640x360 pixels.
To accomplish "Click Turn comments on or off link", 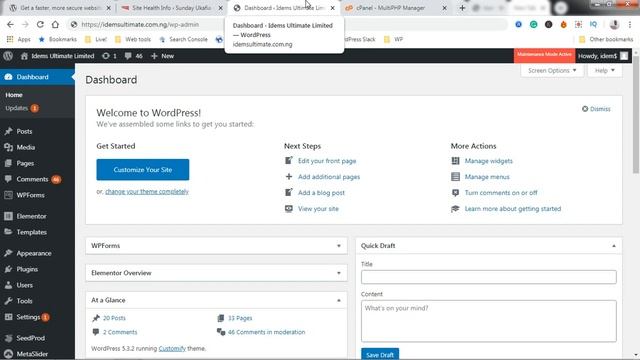I will [501, 193].
